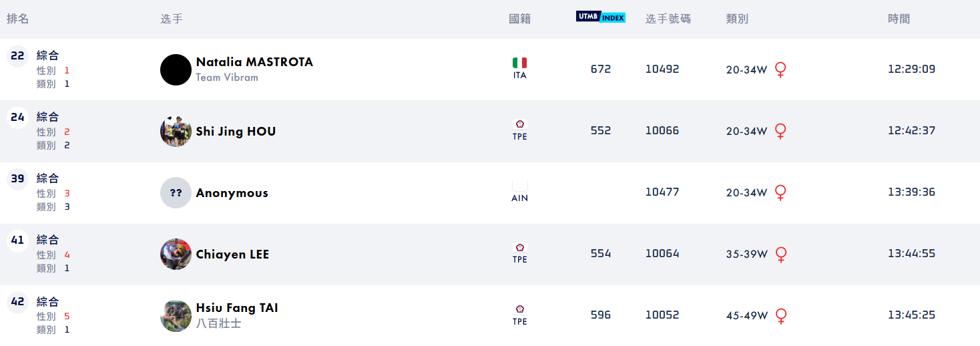Image resolution: width=980 pixels, height=346 pixels.
Task: Open Hsiu Fang TAI runner page
Action: point(236,308)
